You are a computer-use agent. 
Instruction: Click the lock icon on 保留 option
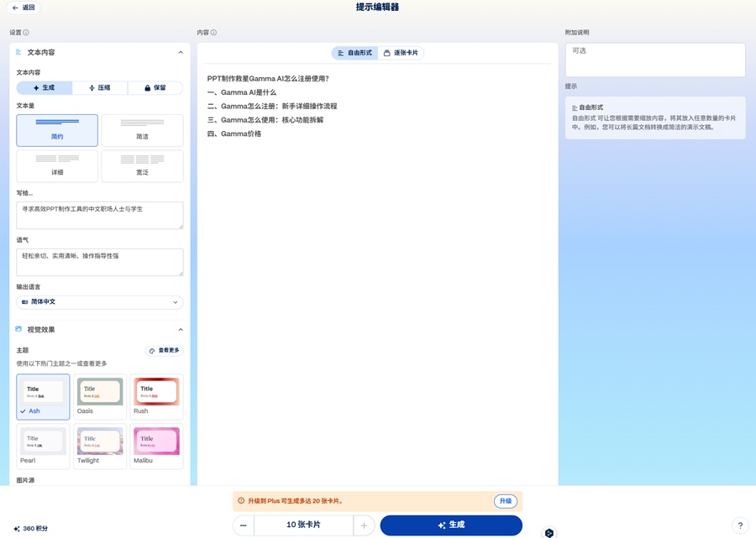pos(147,87)
